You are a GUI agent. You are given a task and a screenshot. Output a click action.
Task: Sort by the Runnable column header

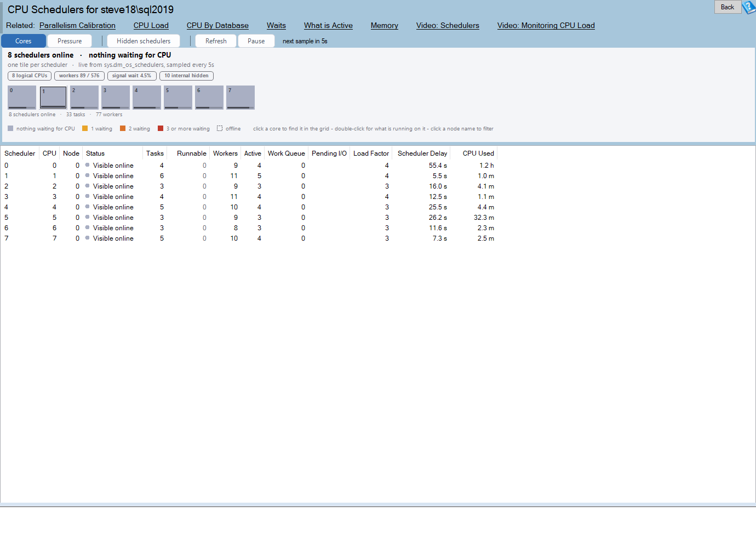coord(188,153)
